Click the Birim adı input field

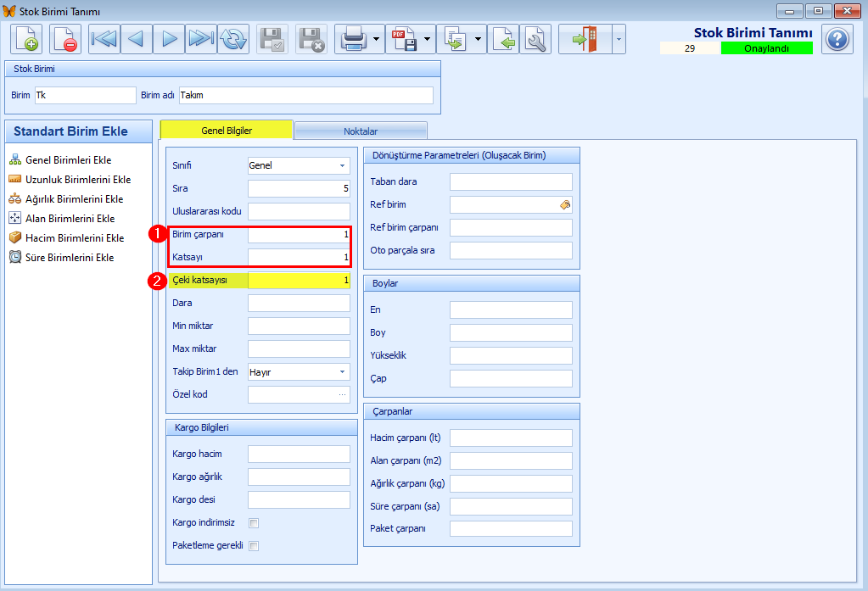[x=306, y=95]
